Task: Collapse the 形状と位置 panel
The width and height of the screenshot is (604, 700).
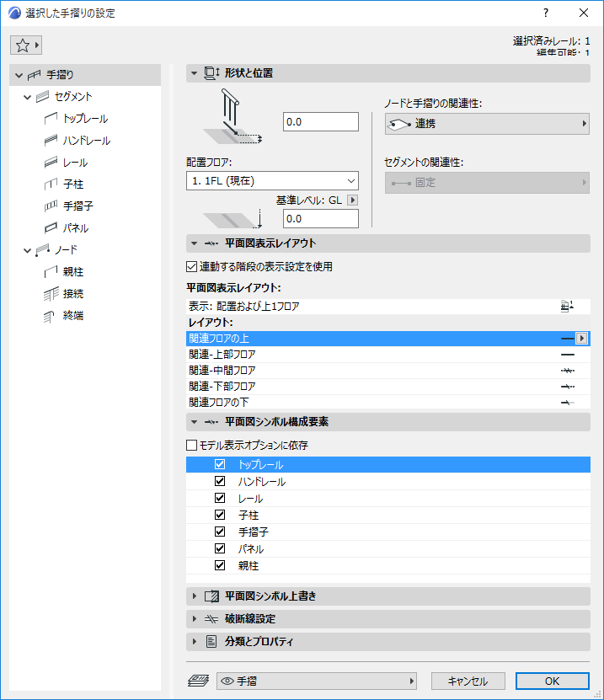Action: (194, 73)
